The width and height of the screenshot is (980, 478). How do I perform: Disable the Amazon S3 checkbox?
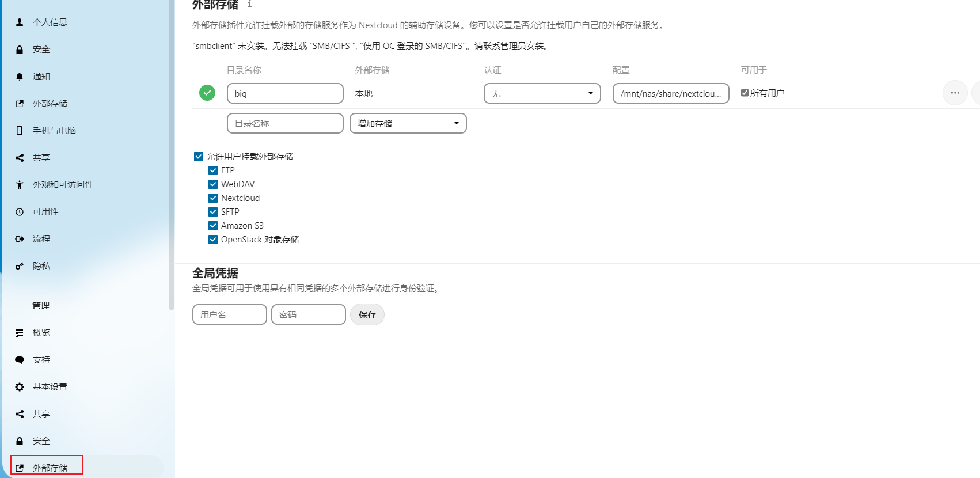[213, 226]
